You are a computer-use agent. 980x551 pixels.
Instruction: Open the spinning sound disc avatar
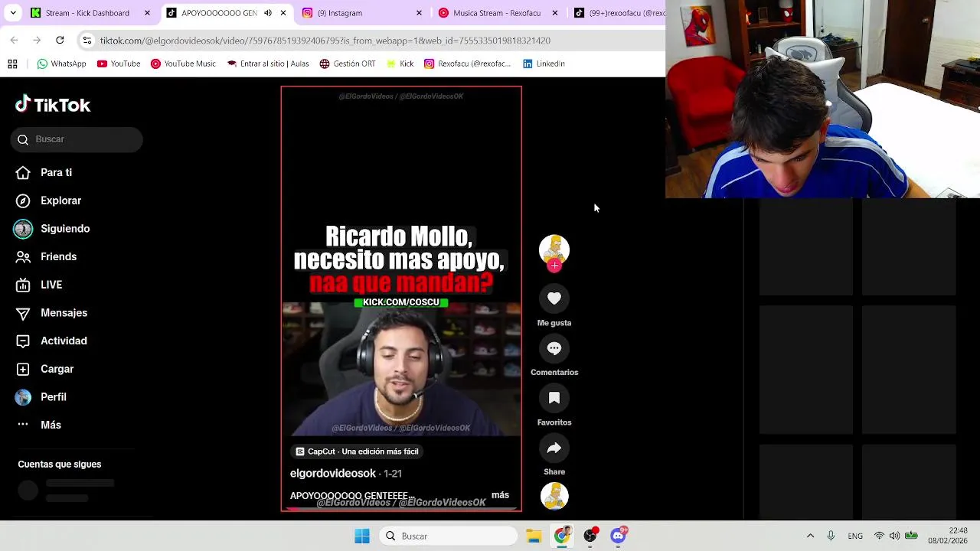(x=554, y=496)
